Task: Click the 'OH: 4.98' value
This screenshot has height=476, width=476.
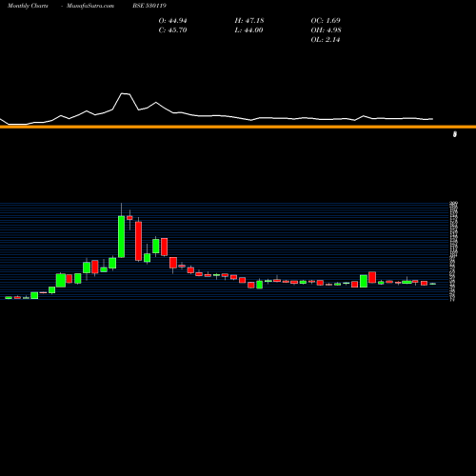Action: pyautogui.click(x=326, y=30)
